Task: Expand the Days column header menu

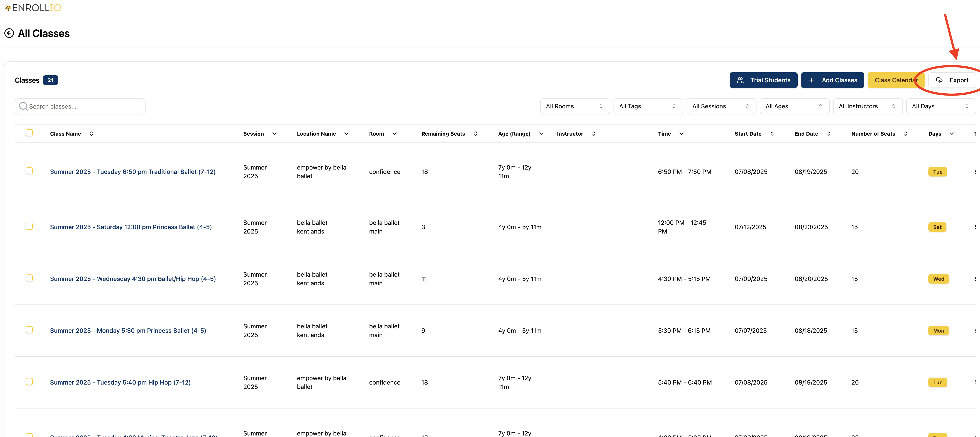Action: tap(952, 134)
